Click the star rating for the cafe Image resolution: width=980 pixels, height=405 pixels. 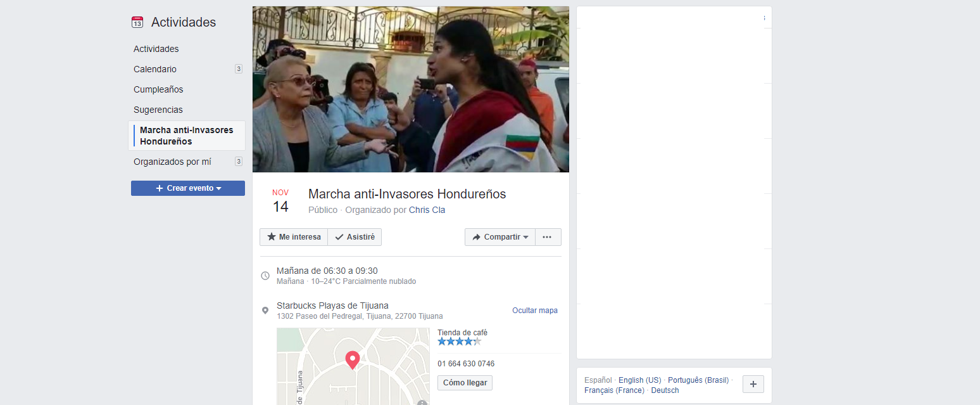click(x=459, y=342)
